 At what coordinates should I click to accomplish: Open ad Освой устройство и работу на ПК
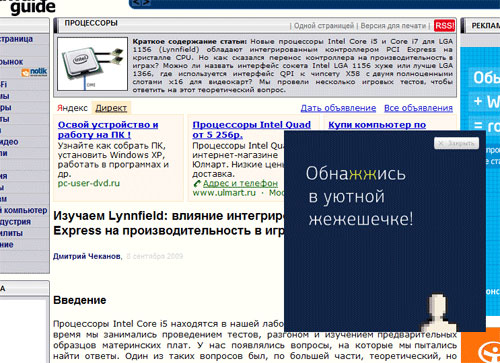[108, 130]
